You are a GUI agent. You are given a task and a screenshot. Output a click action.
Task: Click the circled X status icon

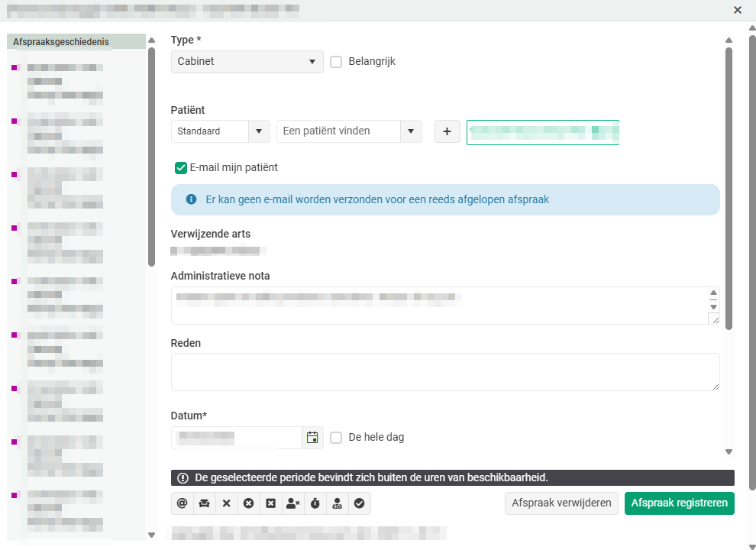(x=248, y=503)
